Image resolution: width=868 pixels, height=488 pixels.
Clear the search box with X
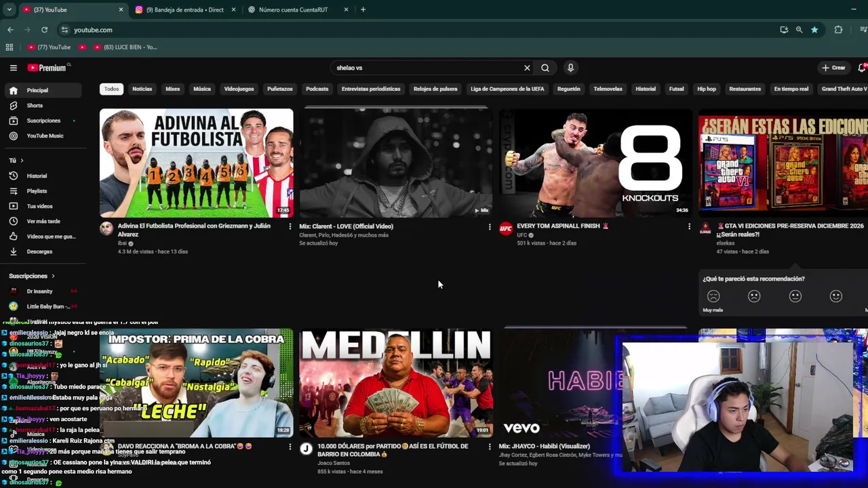click(527, 68)
